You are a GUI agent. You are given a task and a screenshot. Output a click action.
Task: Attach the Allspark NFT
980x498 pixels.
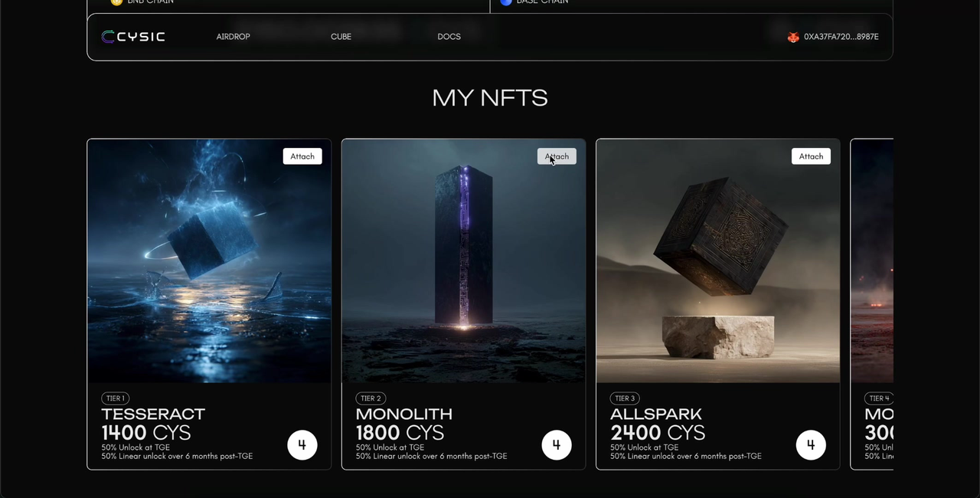811,156
